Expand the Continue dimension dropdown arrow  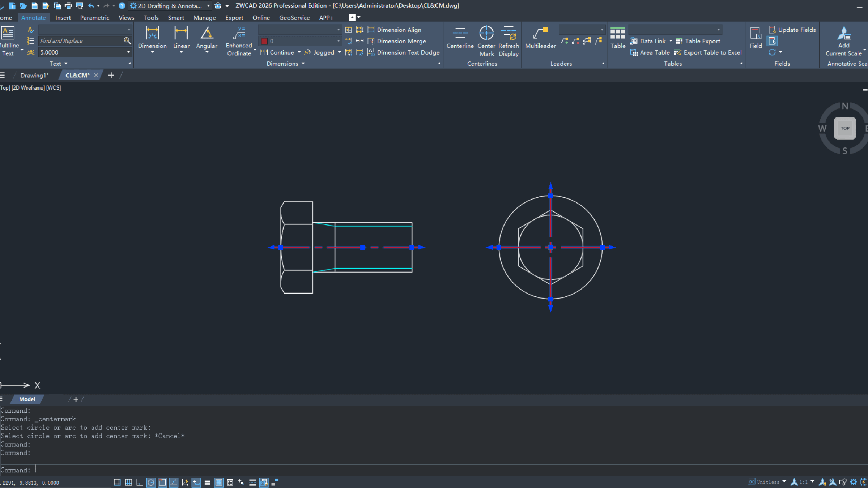coord(299,52)
